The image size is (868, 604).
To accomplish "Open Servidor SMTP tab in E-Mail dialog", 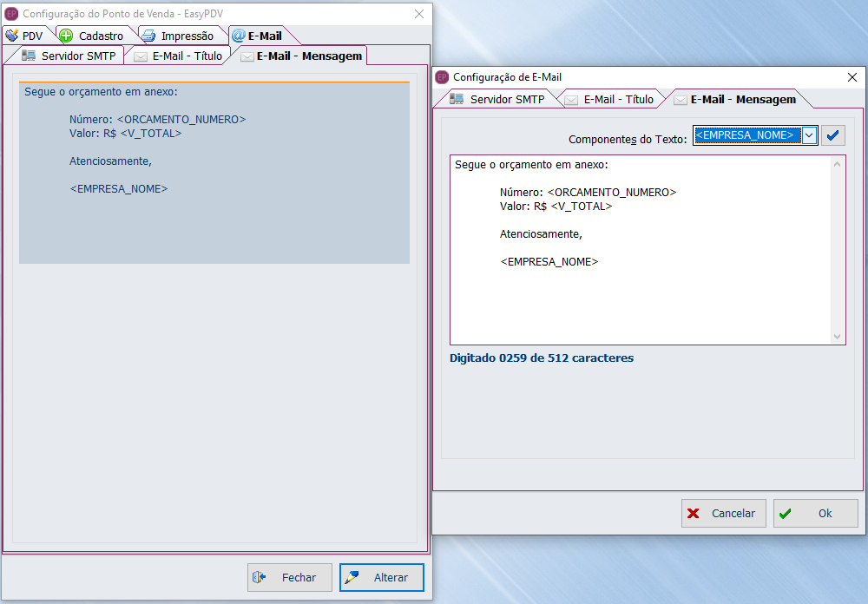I will pos(498,99).
